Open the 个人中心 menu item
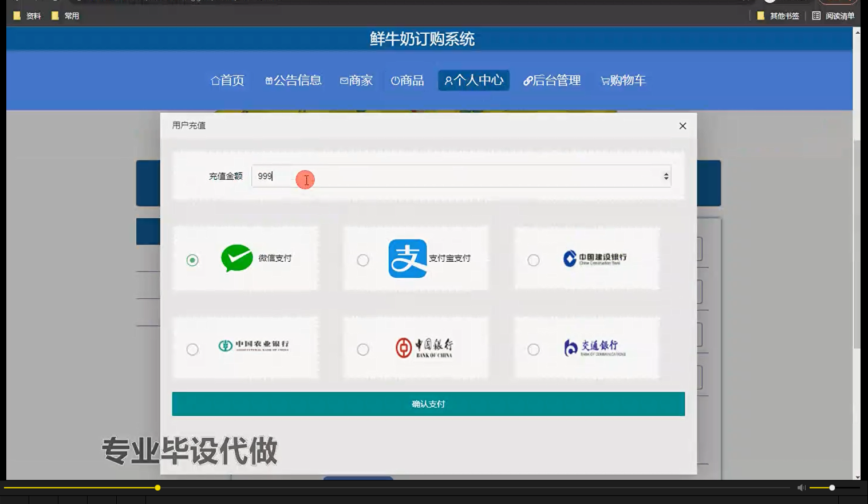The height and width of the screenshot is (504, 868). coord(474,80)
